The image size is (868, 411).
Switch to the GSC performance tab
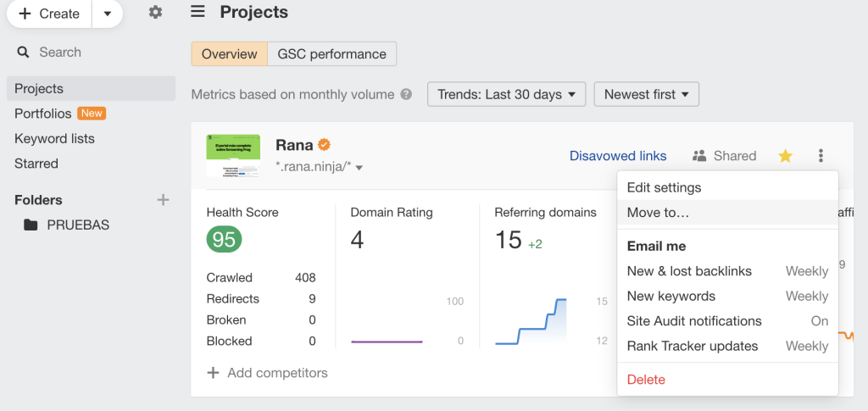coord(331,54)
